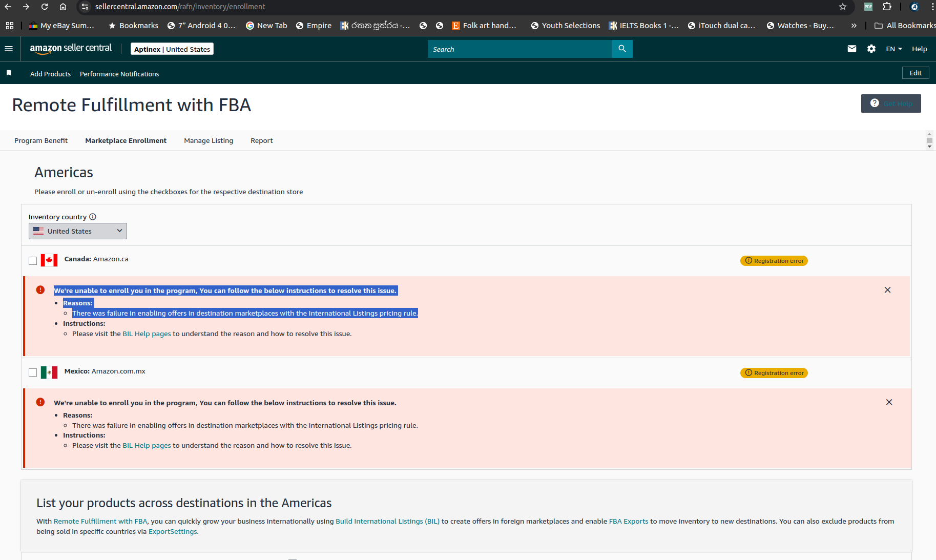Open the Watches - Buy bookmark
The width and height of the screenshot is (936, 560).
pos(800,25)
